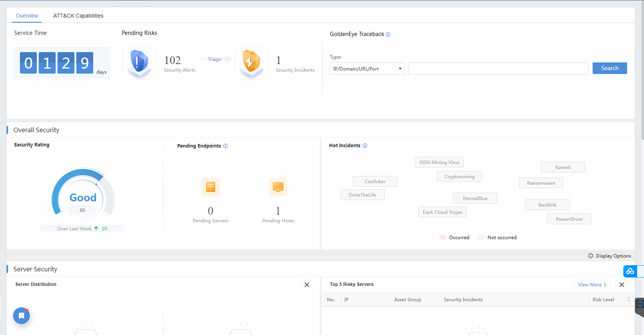Click the Hot Incidents info icon
This screenshot has height=335, width=644.
pos(365,146)
